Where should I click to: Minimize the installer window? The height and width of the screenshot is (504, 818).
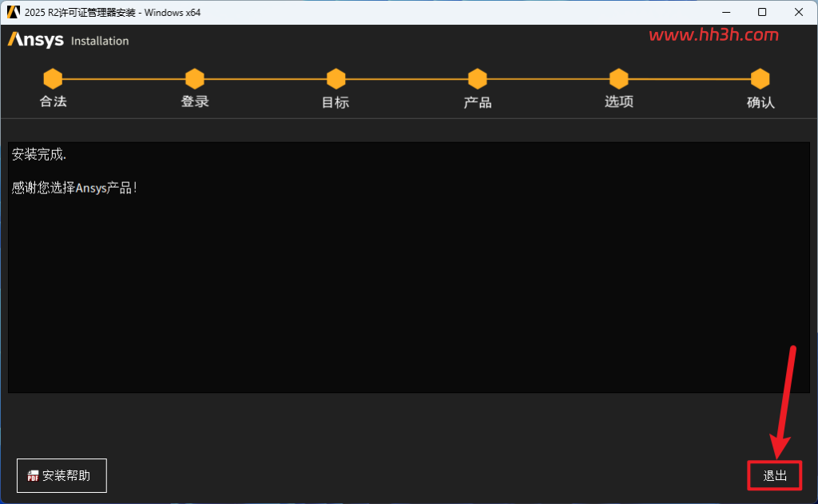[x=726, y=12]
